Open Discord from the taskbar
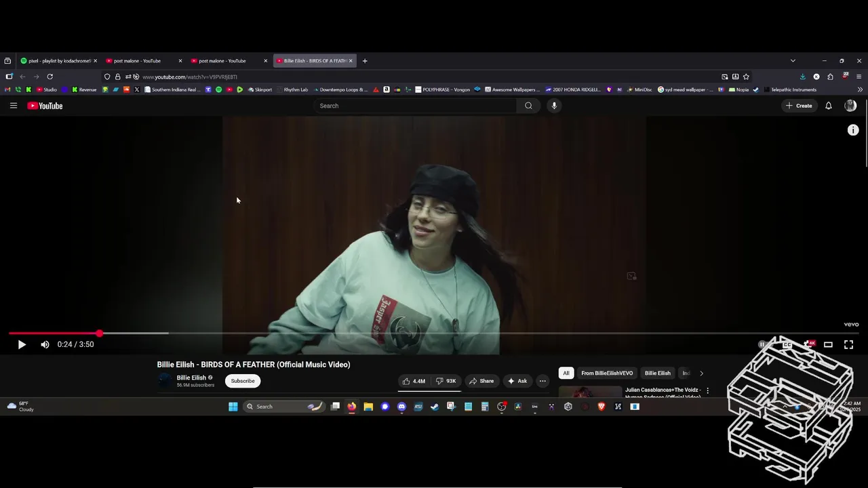Viewport: 868px width, 488px height. [x=401, y=407]
